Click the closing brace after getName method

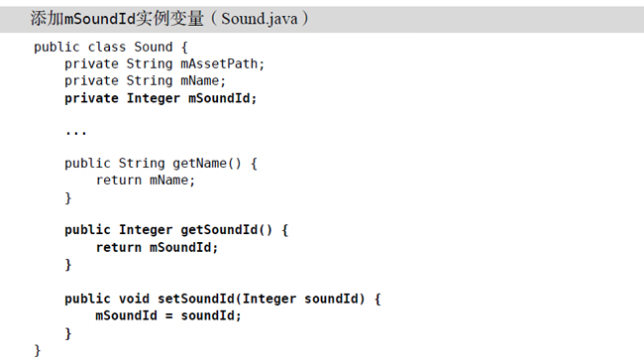pos(68,198)
